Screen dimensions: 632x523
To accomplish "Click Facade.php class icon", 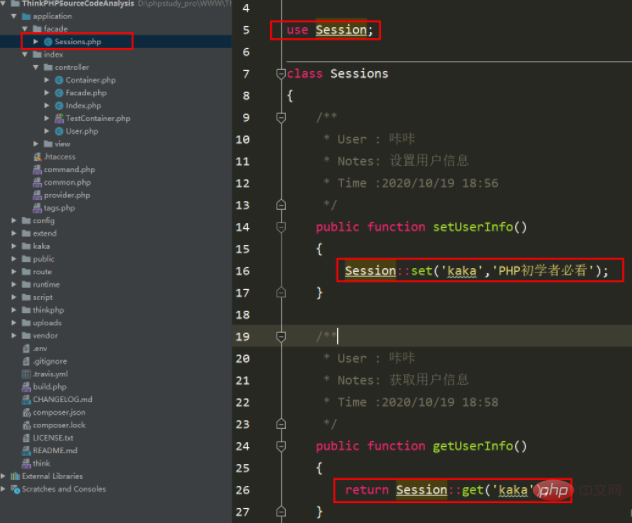I will (59, 93).
